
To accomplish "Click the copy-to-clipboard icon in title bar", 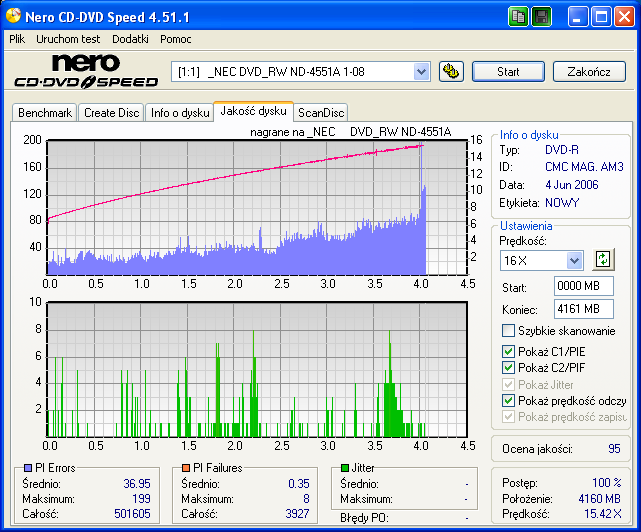I will (518, 17).
